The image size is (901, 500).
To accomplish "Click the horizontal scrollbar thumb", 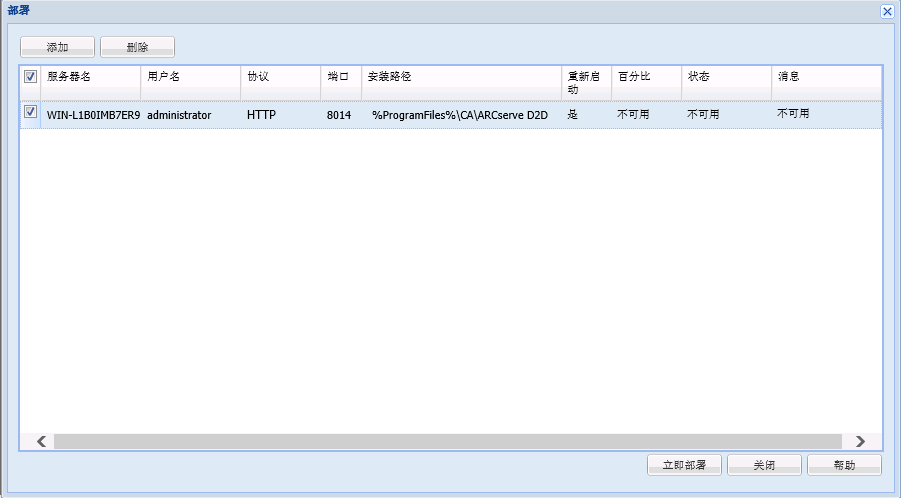I will click(448, 441).
